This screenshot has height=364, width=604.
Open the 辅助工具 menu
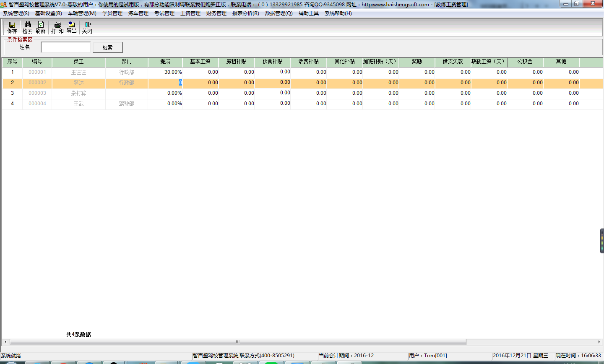click(309, 13)
